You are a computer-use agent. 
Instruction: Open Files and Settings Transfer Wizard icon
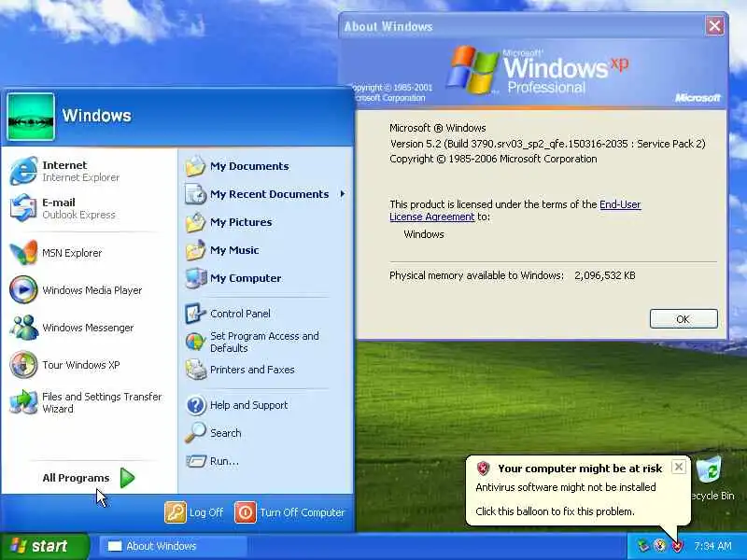23,402
